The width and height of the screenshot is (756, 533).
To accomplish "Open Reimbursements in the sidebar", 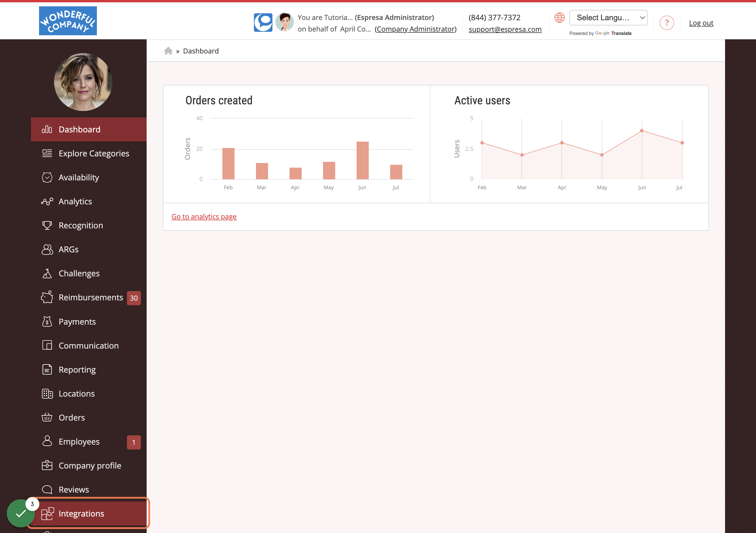I will pos(88,297).
